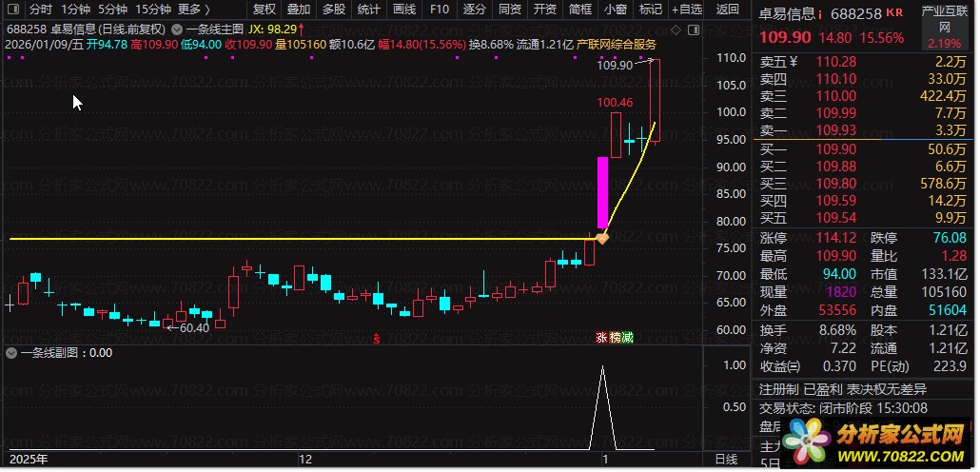Screen dimensions: 980x472
Task: Click the red info icon beside 卓易信息
Action: pos(820,13)
